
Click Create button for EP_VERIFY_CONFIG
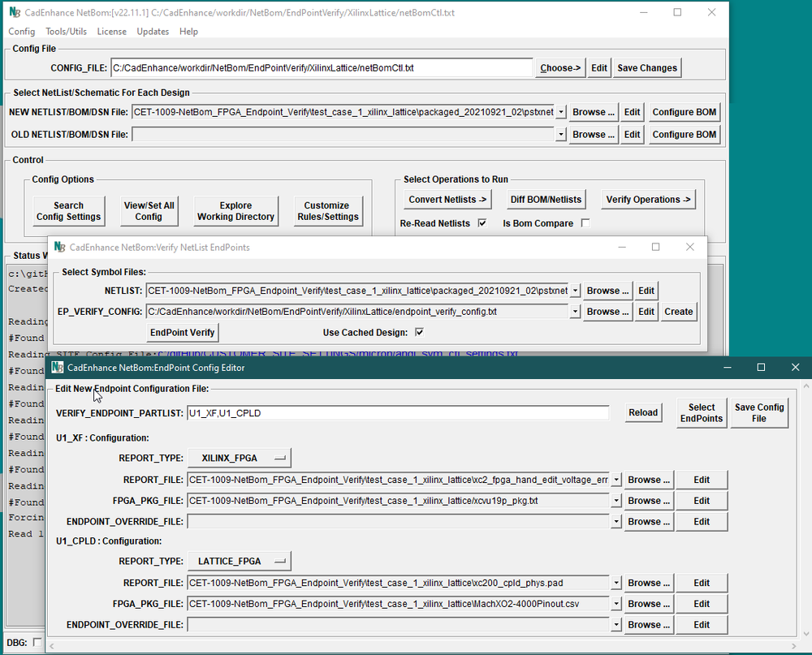click(x=678, y=311)
